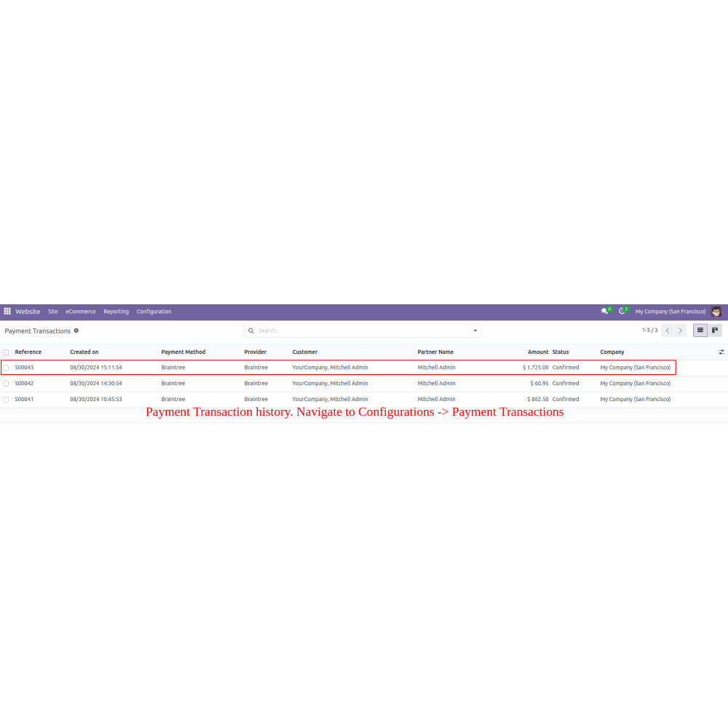Tick the select-all checkbox in header
The width and height of the screenshot is (728, 728).
coord(6,352)
